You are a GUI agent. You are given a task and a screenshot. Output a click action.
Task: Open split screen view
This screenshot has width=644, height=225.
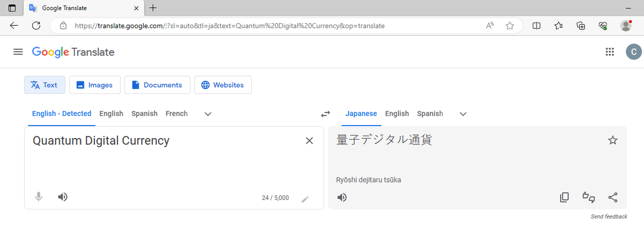click(x=537, y=25)
